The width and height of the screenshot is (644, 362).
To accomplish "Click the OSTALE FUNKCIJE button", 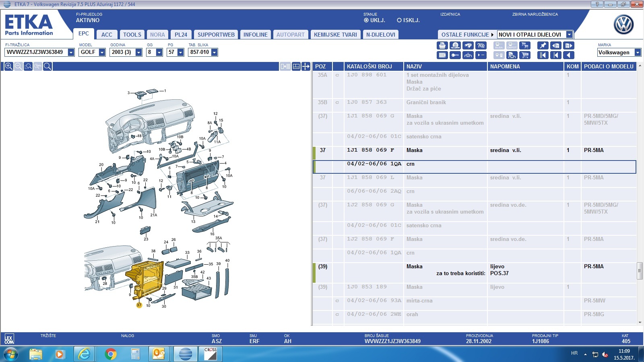I will tap(467, 35).
